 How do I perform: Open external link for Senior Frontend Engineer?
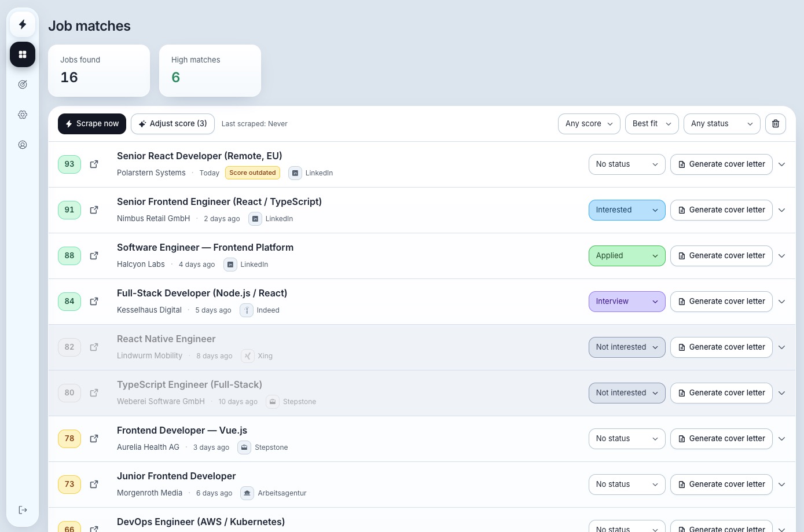(x=94, y=210)
